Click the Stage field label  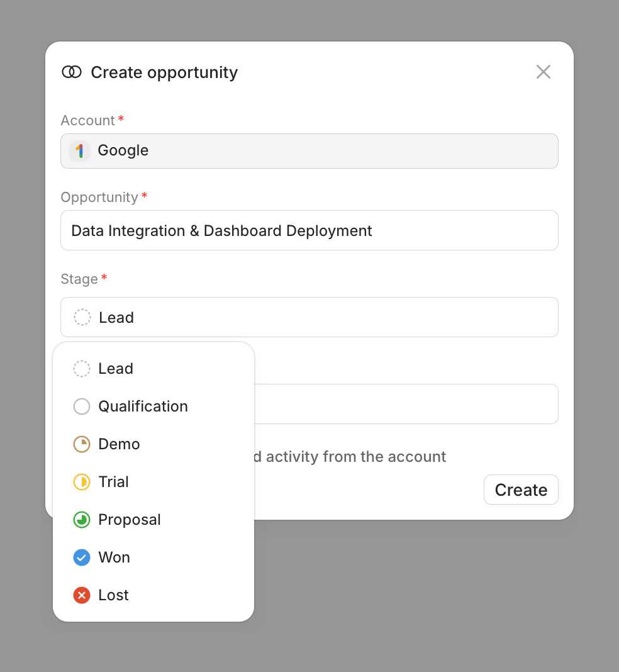point(79,279)
